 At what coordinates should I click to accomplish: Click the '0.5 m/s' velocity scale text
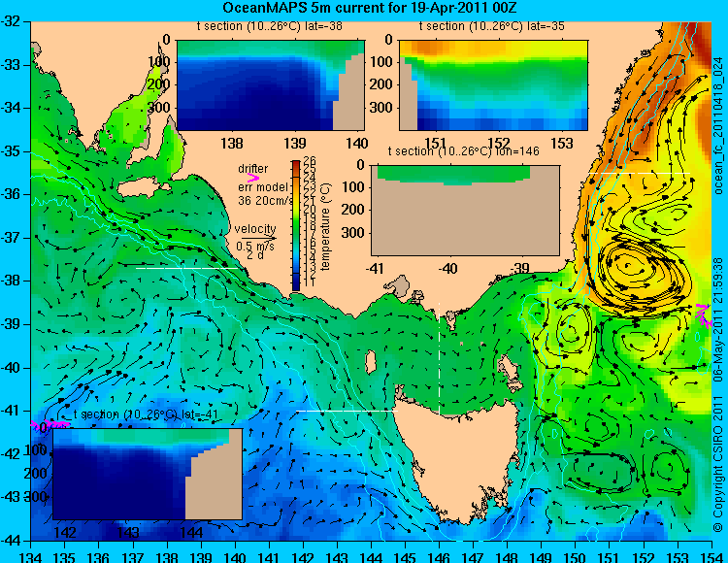click(255, 246)
